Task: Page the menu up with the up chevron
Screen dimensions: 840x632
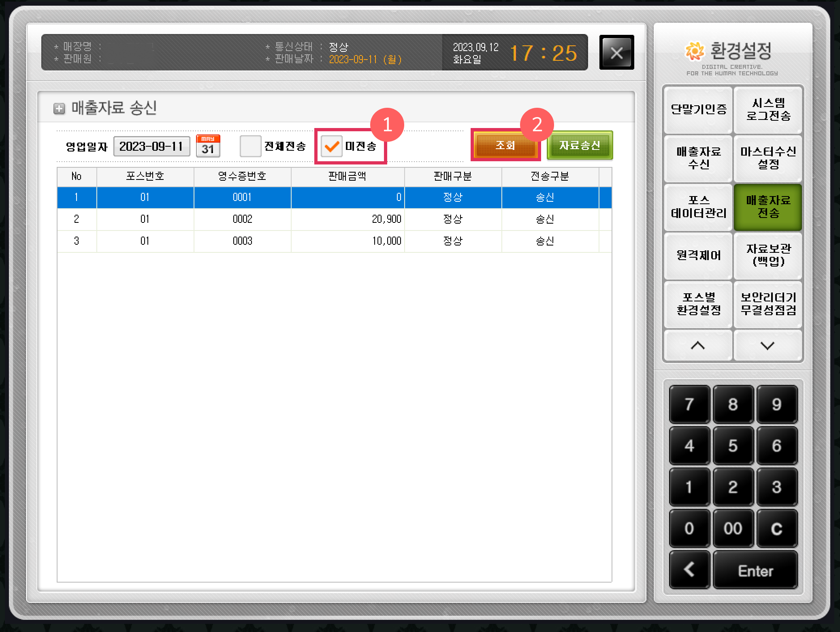Action: pyautogui.click(x=698, y=345)
